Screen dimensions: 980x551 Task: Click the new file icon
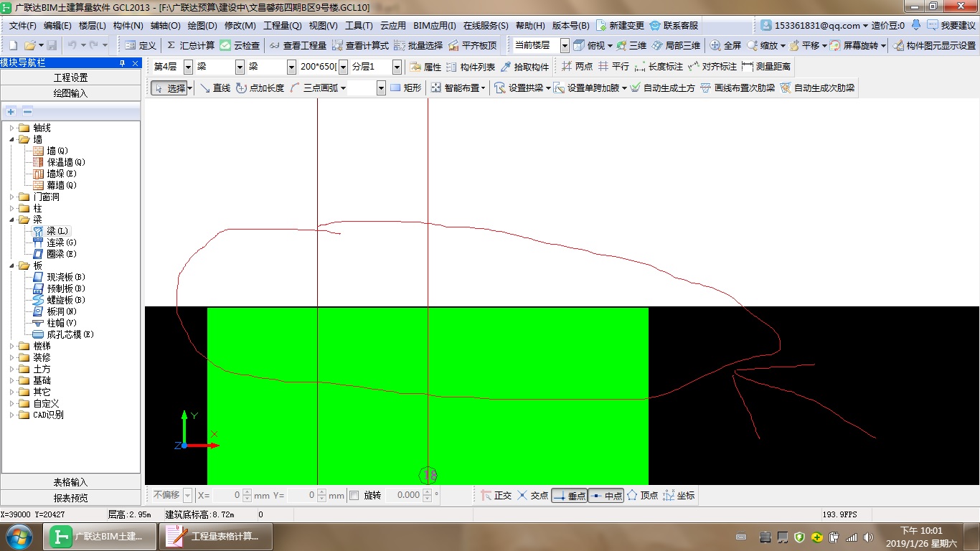coord(13,45)
